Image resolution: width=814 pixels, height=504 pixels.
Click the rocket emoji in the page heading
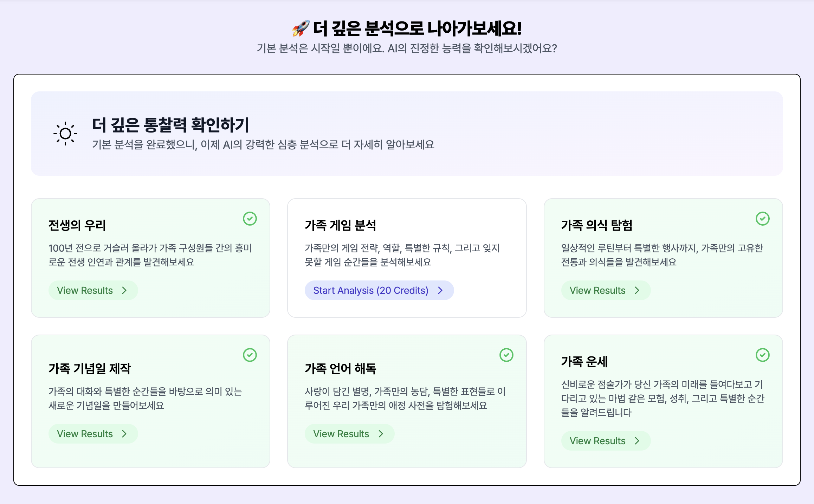click(301, 28)
